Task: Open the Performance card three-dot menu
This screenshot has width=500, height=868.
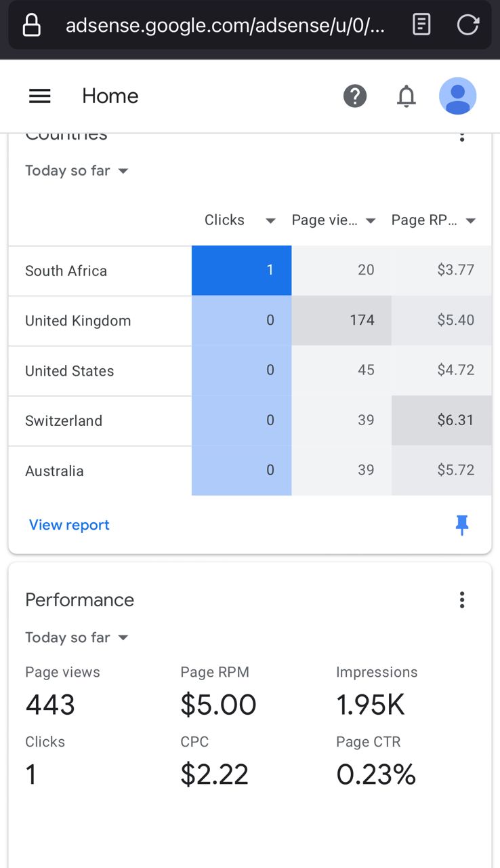Action: coord(462,599)
